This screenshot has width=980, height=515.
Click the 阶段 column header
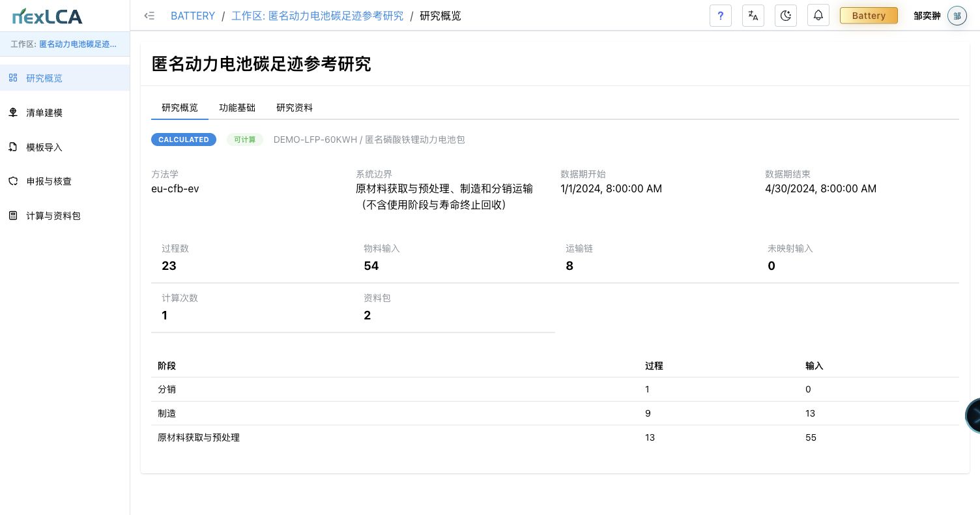click(x=167, y=366)
